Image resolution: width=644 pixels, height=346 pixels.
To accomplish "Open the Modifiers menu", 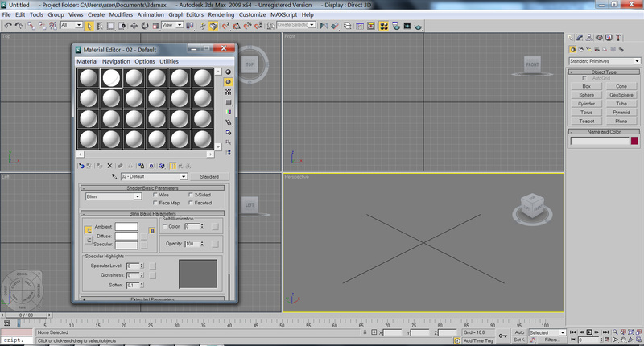I will click(121, 14).
